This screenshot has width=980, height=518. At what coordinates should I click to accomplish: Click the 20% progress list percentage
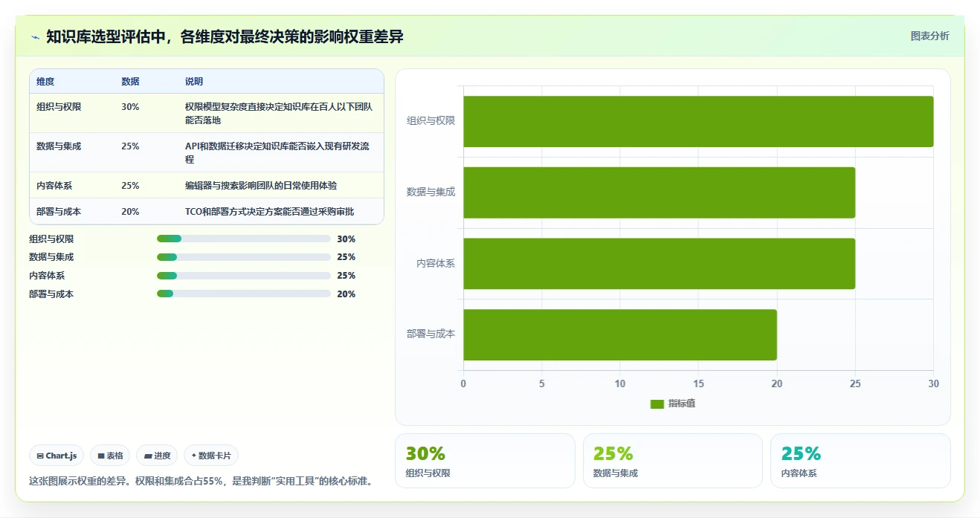coord(346,294)
